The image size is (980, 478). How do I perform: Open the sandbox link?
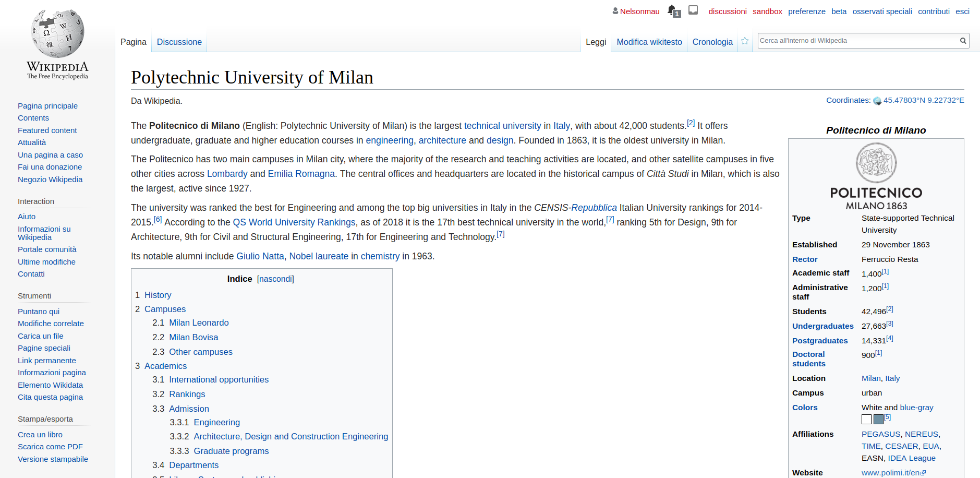[x=767, y=11]
